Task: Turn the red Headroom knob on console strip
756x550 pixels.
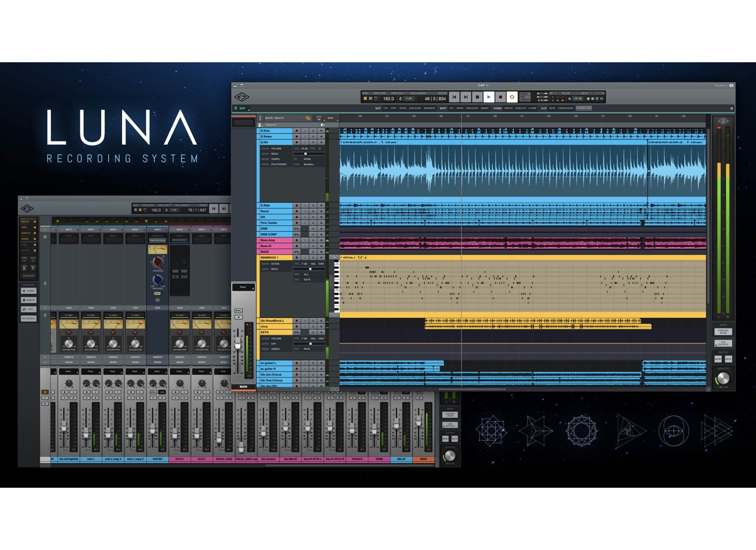Action: pyautogui.click(x=157, y=262)
